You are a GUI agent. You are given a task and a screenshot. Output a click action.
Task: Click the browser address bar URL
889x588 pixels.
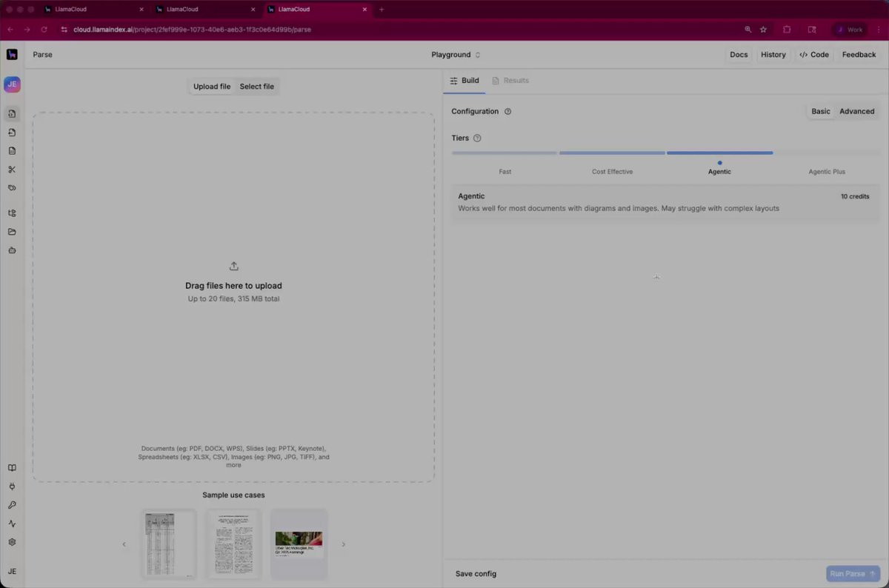point(192,30)
